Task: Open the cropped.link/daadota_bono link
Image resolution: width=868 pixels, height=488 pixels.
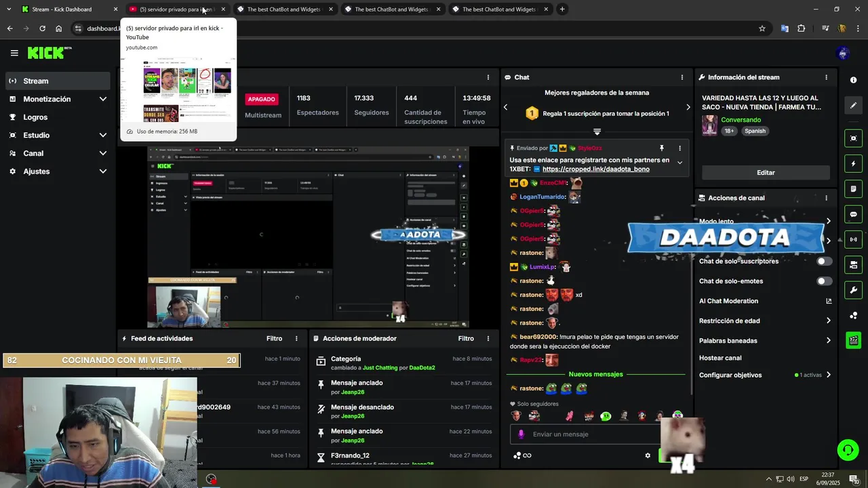Action: (x=596, y=169)
